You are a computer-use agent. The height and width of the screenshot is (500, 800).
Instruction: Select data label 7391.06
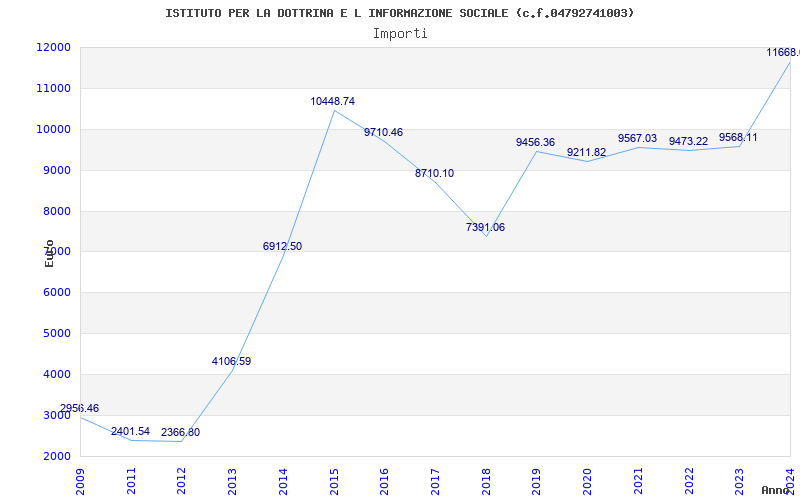click(485, 228)
